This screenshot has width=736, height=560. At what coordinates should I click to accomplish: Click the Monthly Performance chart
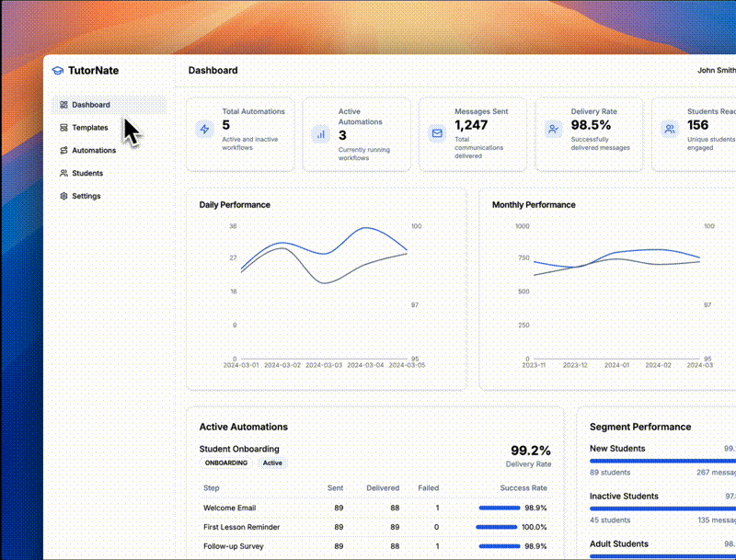[615, 295]
